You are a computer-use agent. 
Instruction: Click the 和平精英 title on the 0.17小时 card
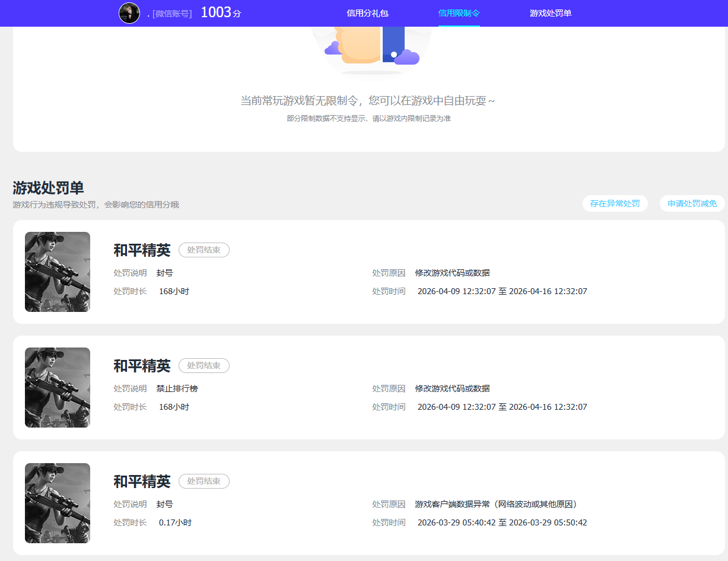[x=142, y=482]
